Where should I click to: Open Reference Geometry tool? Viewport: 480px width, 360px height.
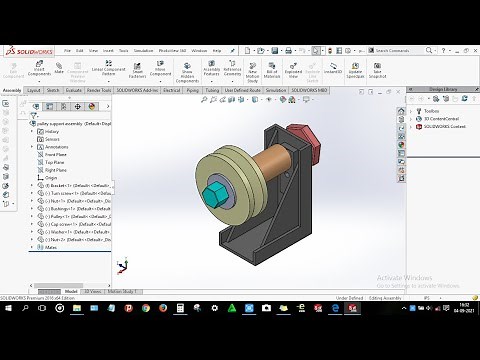click(x=232, y=68)
